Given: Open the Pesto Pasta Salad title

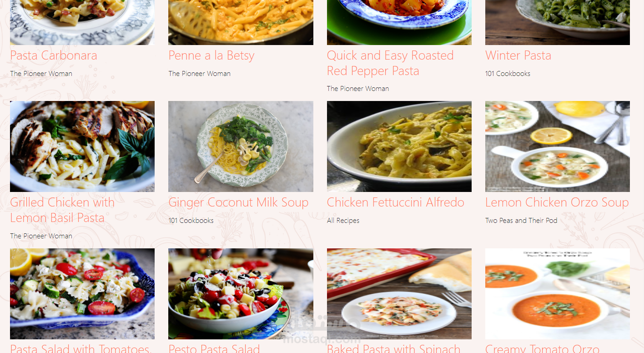Looking at the screenshot, I should 214,348.
